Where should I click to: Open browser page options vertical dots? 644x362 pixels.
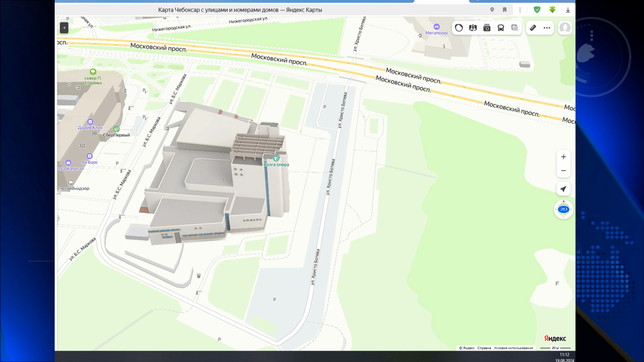(520, 10)
